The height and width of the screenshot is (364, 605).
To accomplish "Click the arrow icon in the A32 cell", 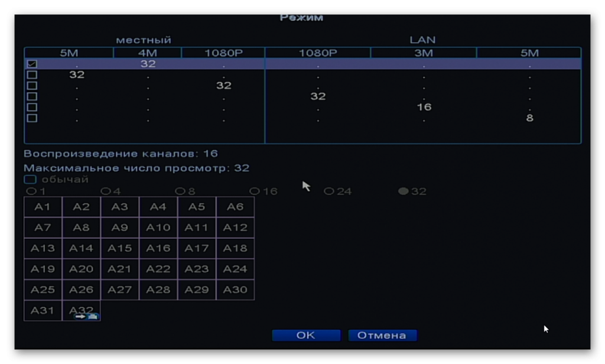I will tap(80, 317).
